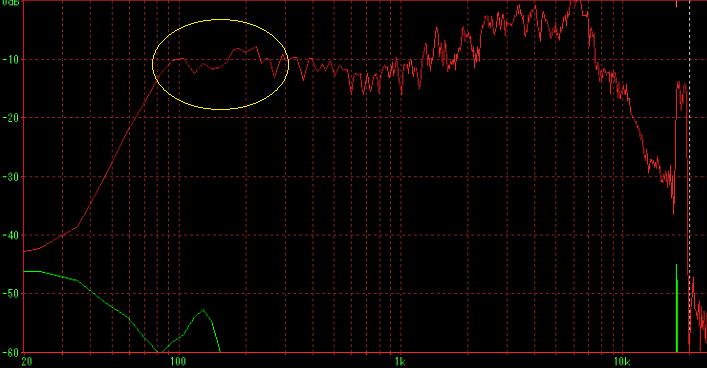Click the red curve's start at 20 Hz
Screen dimensions: 707x368
click(x=24, y=251)
